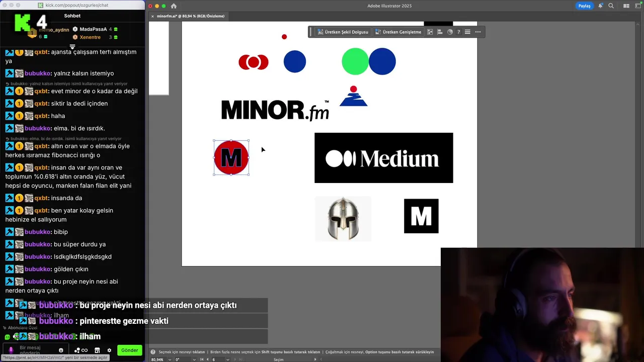
Task: Open the emoji picker in the chat input
Action: (61, 350)
